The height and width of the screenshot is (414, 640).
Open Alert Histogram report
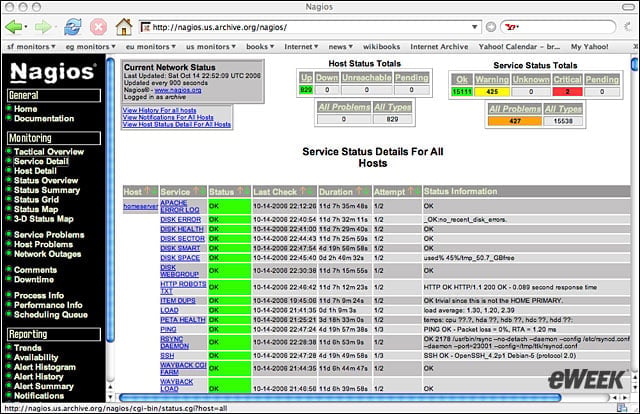tap(45, 367)
